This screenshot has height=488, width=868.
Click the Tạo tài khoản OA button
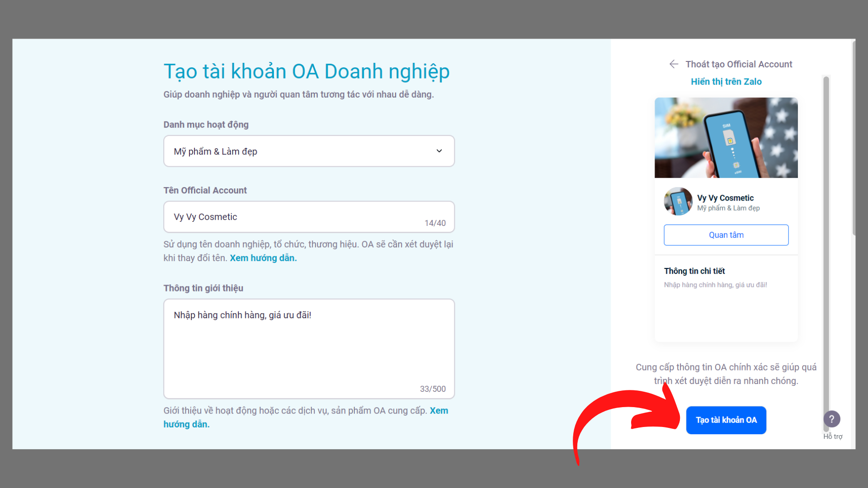[x=726, y=420]
